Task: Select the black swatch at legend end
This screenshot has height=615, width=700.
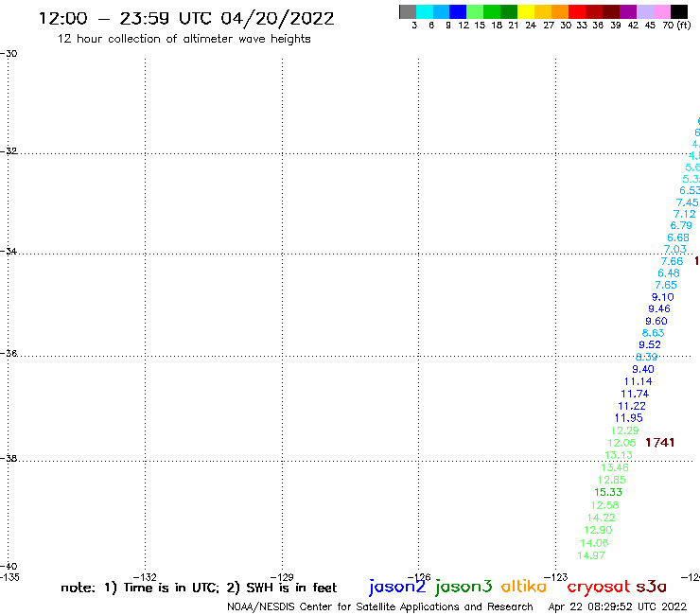Action: 679,11
